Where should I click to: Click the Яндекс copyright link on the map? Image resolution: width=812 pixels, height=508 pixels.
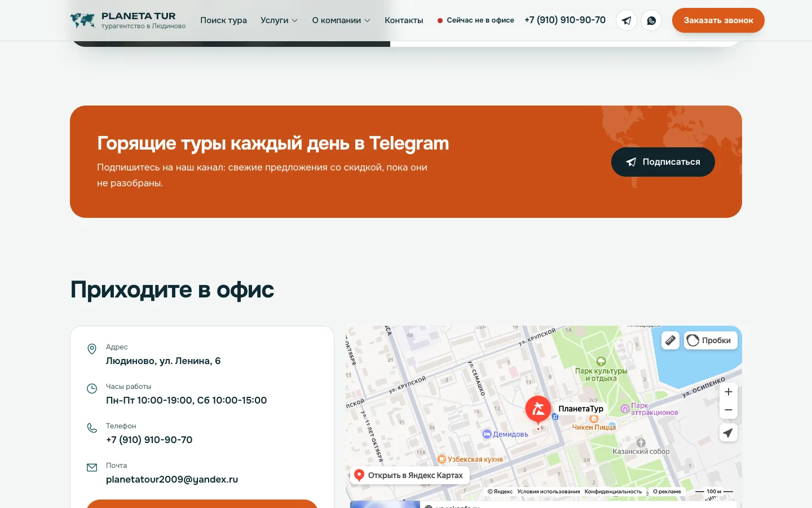pyautogui.click(x=500, y=492)
